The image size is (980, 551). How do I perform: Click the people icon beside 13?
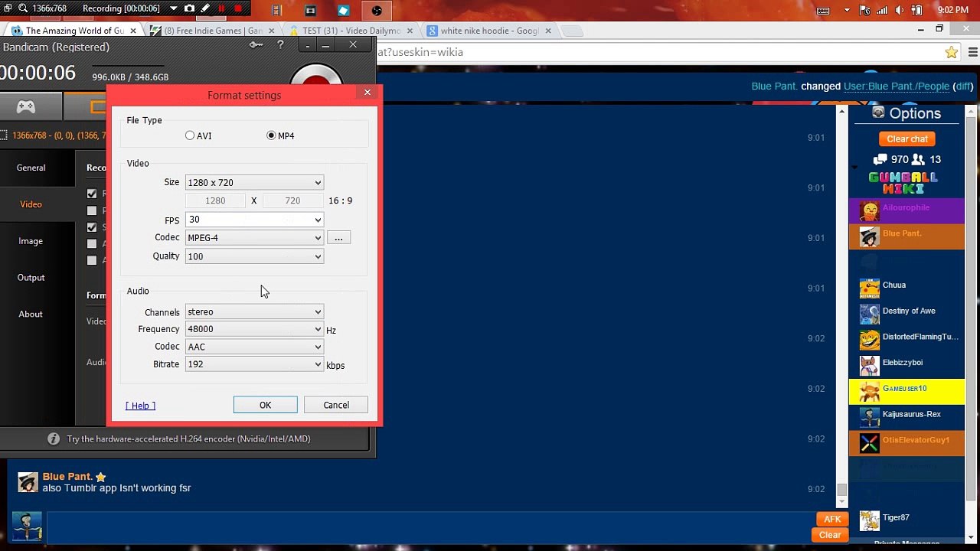[918, 159]
